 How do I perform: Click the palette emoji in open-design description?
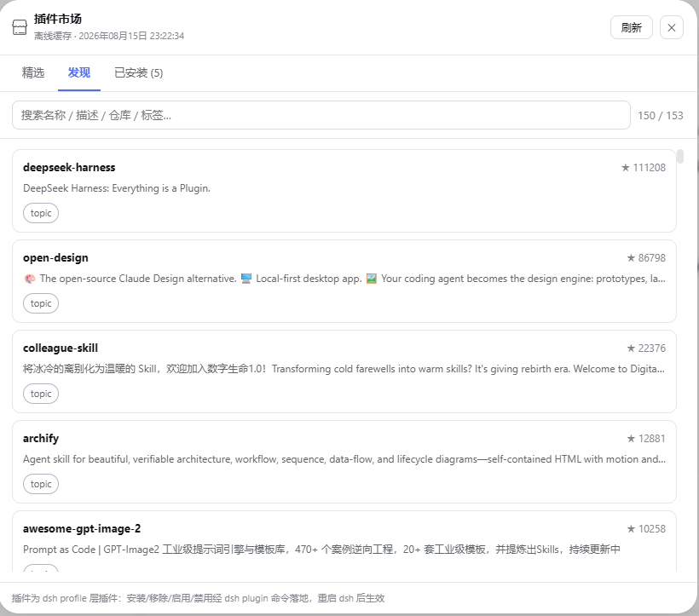(x=30, y=279)
